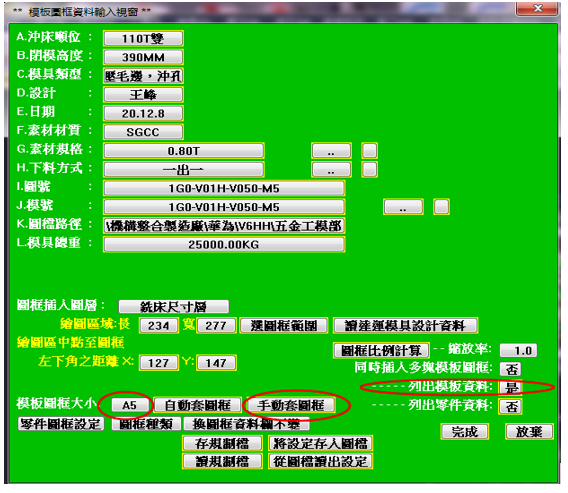Click the 存規劃檔 button
The image size is (568, 493).
coord(222,443)
